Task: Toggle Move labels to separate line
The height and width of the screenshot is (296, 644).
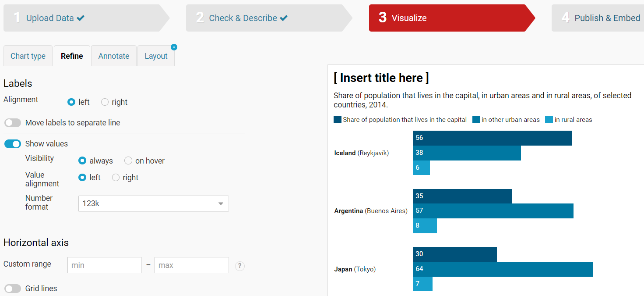Action: (x=13, y=123)
